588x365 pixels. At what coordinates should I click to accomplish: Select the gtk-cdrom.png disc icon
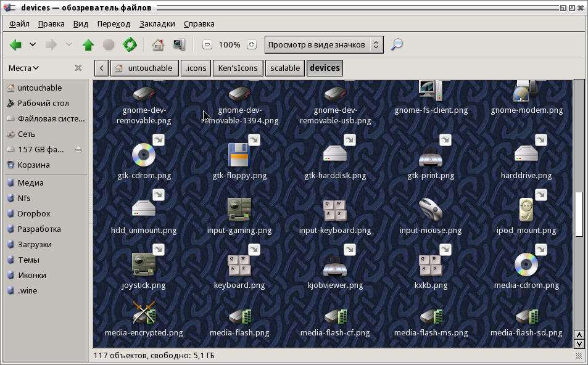click(x=144, y=154)
